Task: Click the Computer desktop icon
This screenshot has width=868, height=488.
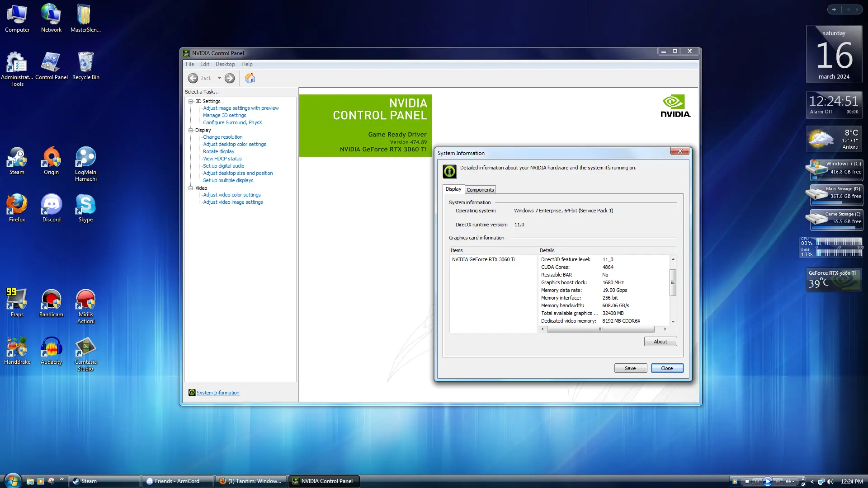Action: [x=17, y=19]
